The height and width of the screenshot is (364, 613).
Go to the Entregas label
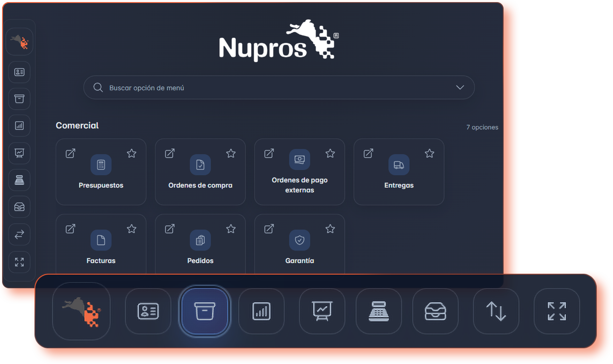399,185
